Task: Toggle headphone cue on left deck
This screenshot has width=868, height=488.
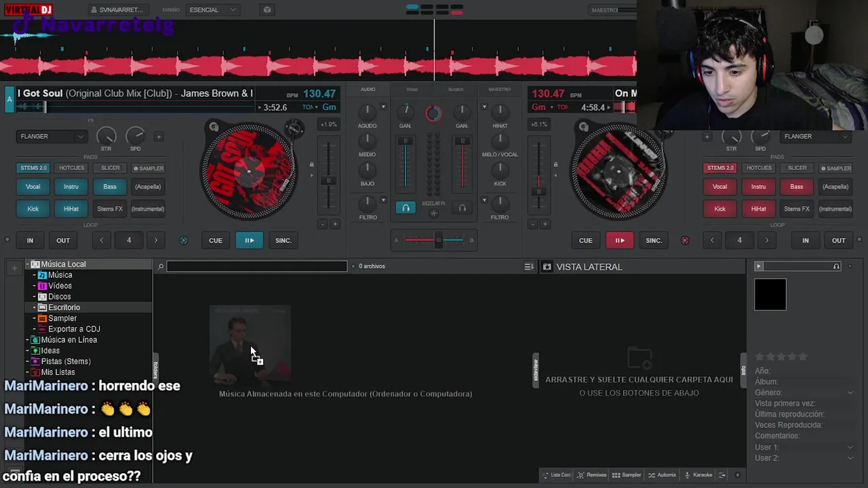Action: point(406,208)
